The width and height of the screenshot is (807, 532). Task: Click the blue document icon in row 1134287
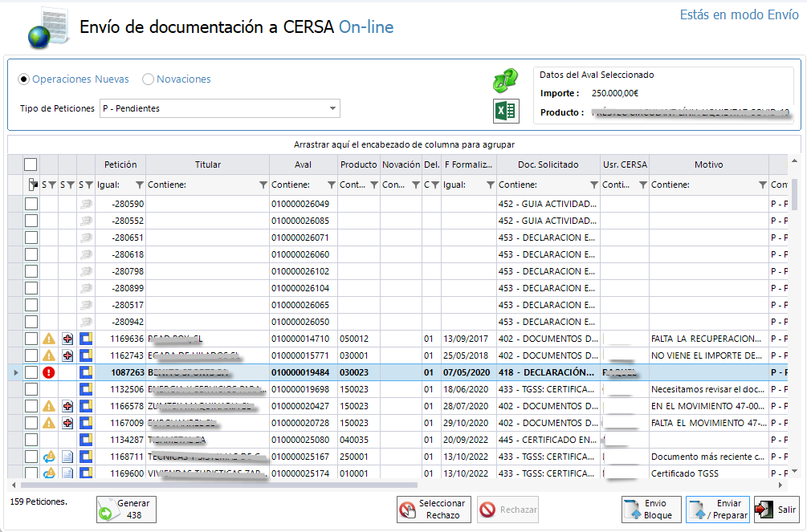coord(86,440)
